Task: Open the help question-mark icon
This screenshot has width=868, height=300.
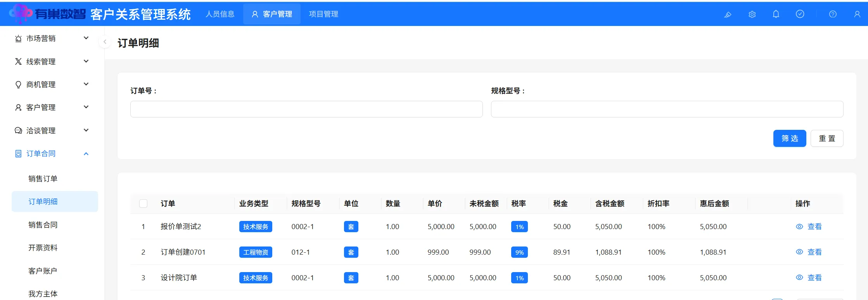Action: pyautogui.click(x=833, y=14)
